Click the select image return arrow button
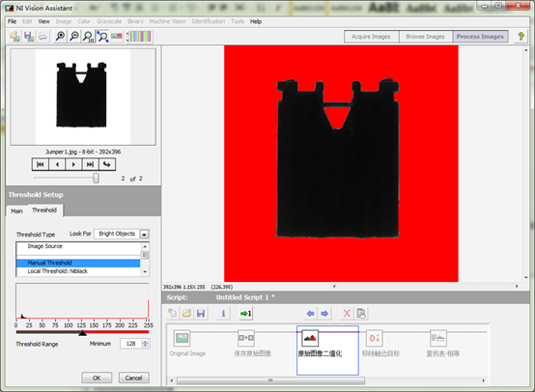Screen dimensions: 535x392 (x=107, y=164)
